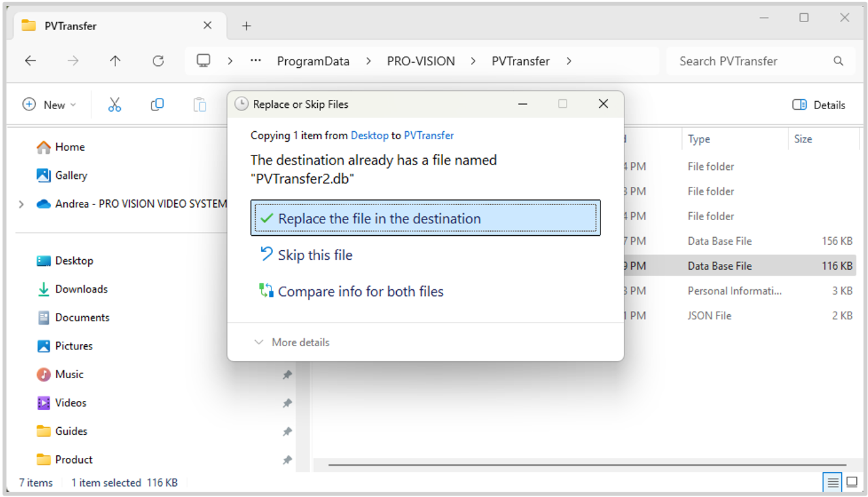Image resolution: width=868 pixels, height=497 pixels.
Task: Click PRO-VISION in the address bar
Action: click(x=421, y=61)
